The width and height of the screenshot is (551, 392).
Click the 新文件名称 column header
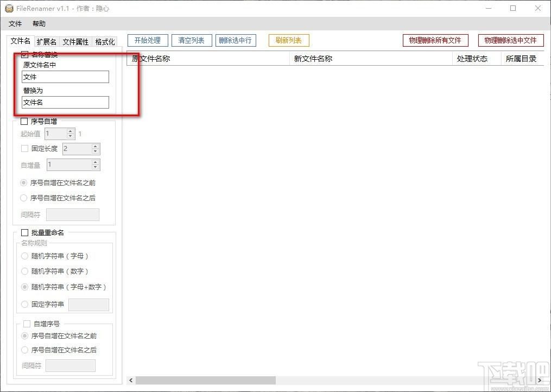(371, 59)
